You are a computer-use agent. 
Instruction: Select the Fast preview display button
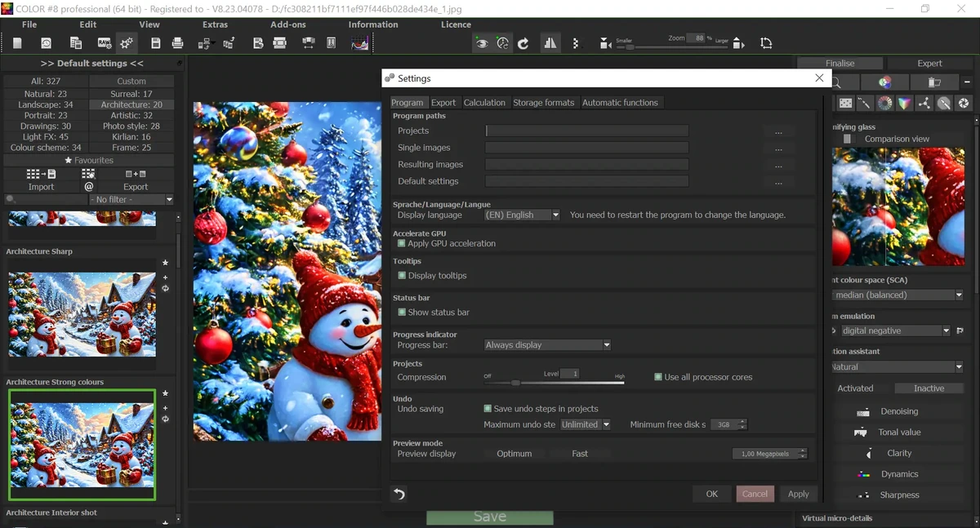click(x=580, y=454)
